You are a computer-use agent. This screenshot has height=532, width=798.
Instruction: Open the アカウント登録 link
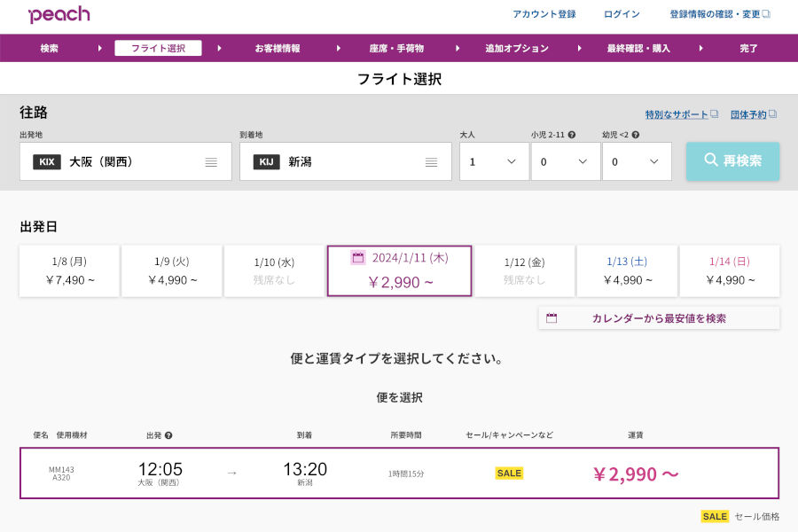(x=544, y=14)
